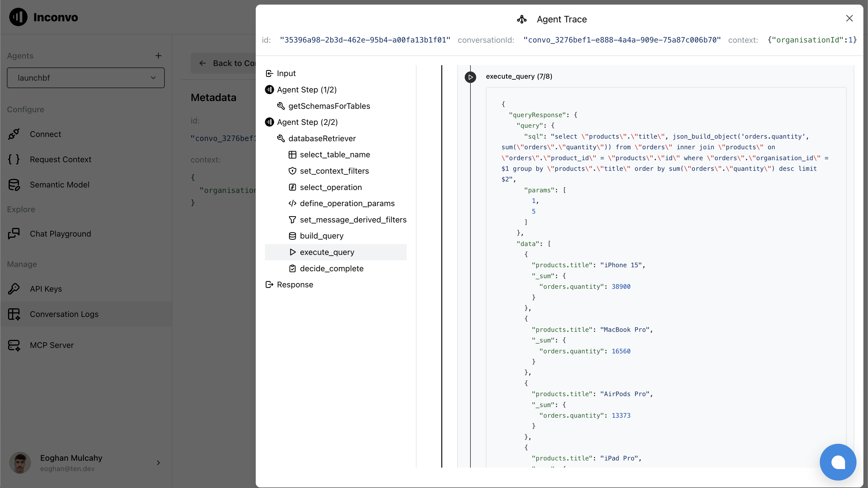
Task: Close the Agent Trace panel
Action: (x=849, y=19)
